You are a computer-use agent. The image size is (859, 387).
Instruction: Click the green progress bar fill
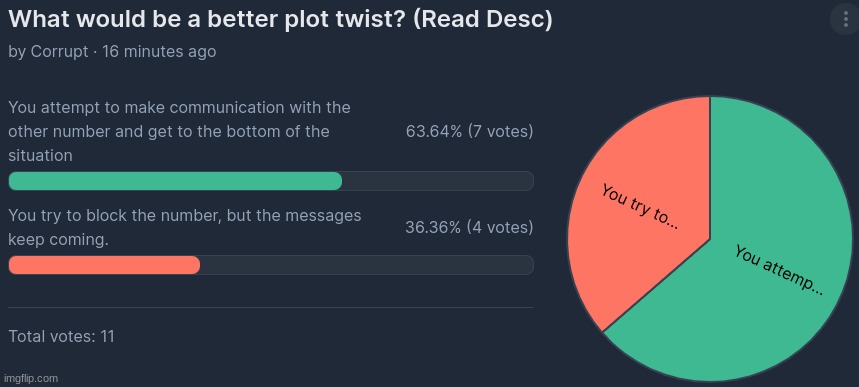(x=175, y=181)
